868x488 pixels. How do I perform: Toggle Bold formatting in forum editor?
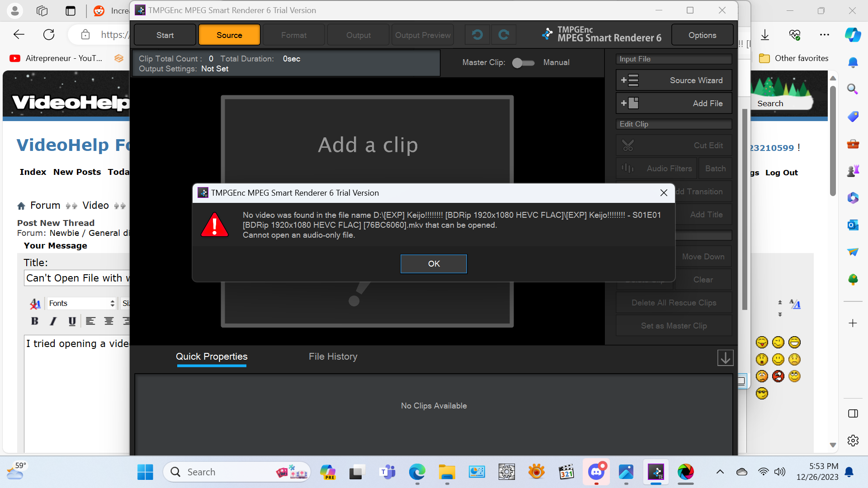click(35, 321)
